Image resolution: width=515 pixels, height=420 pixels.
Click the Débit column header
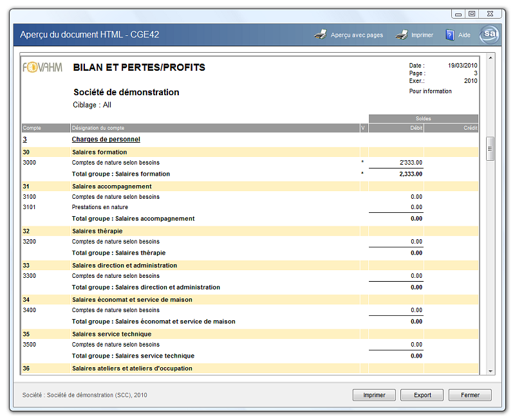point(416,128)
